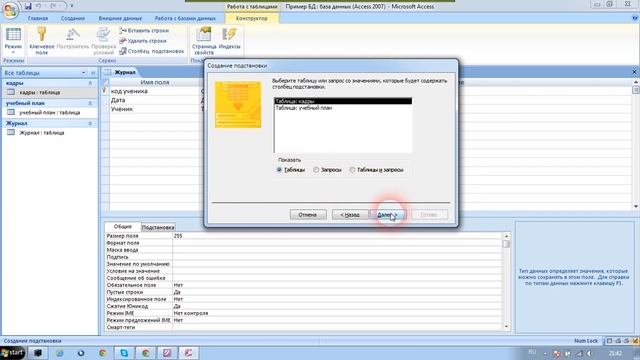The image size is (640, 360).
Task: Edit the Размер поля value 255
Action: 337,236
